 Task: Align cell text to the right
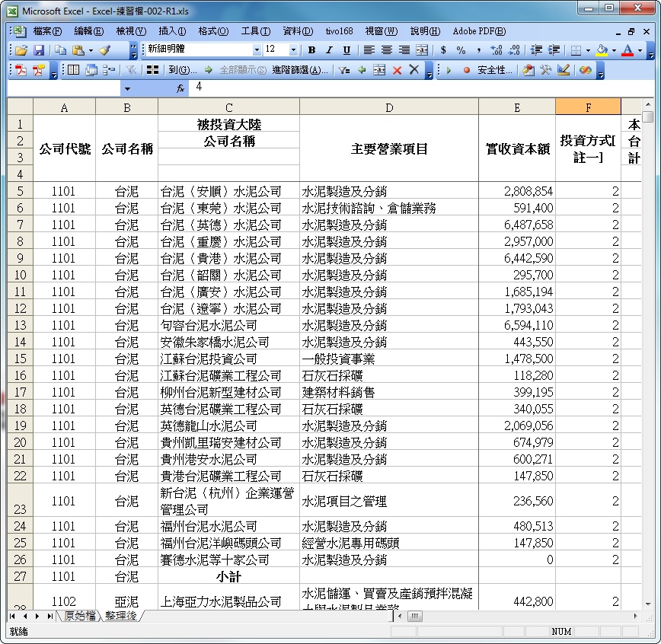(x=404, y=50)
